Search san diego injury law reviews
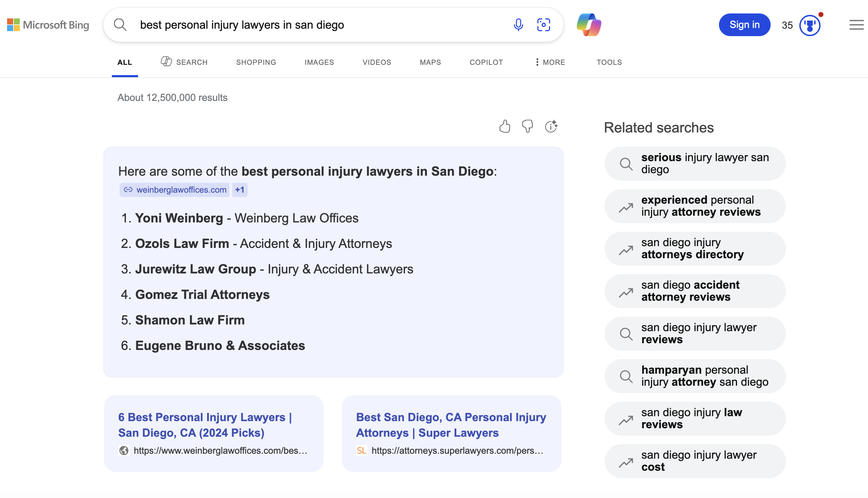The width and height of the screenshot is (868, 498). coord(695,419)
